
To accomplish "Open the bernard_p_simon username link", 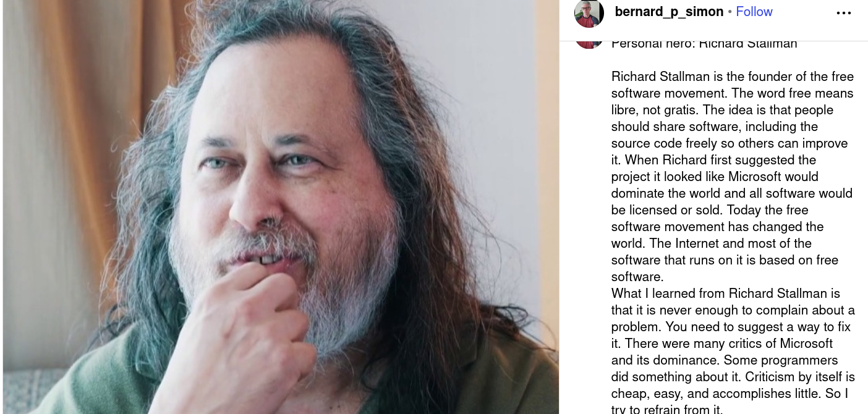I will click(x=669, y=12).
